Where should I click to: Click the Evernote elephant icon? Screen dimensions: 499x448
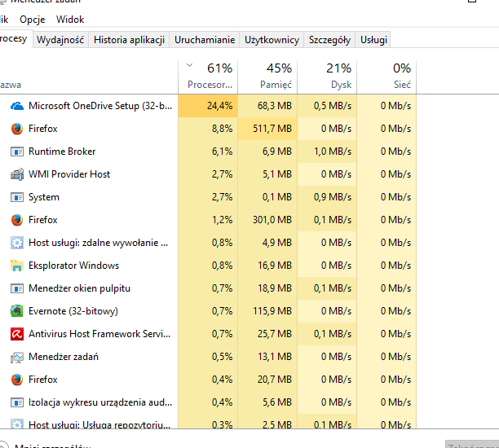(x=17, y=311)
